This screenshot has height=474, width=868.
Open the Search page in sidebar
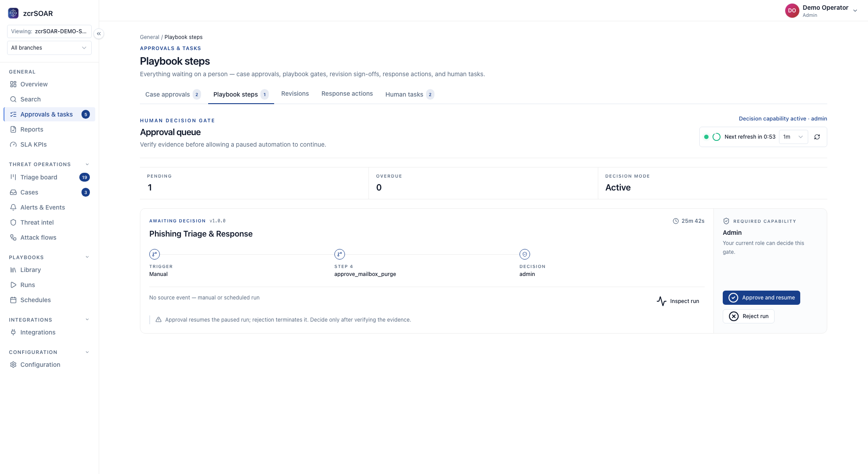49,99
